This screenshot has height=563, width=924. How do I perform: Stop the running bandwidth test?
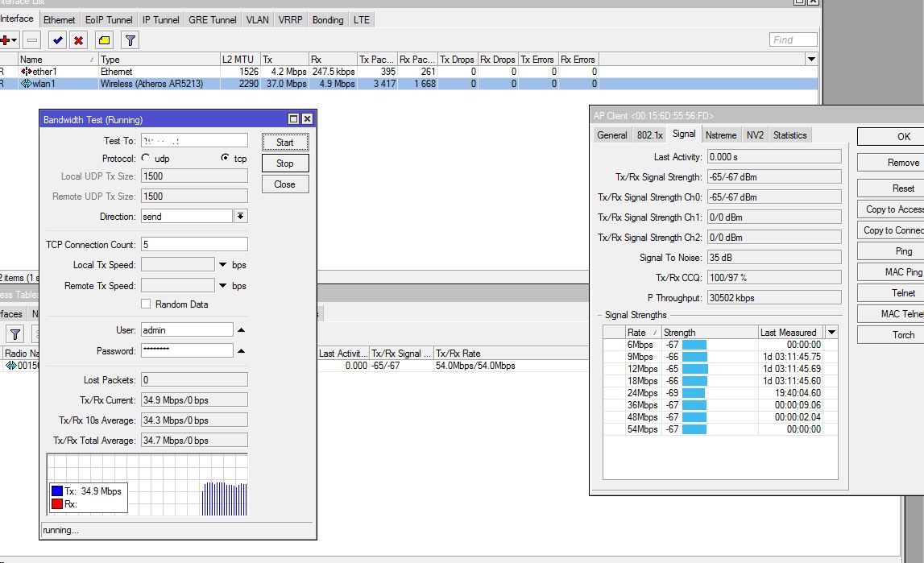tap(284, 164)
